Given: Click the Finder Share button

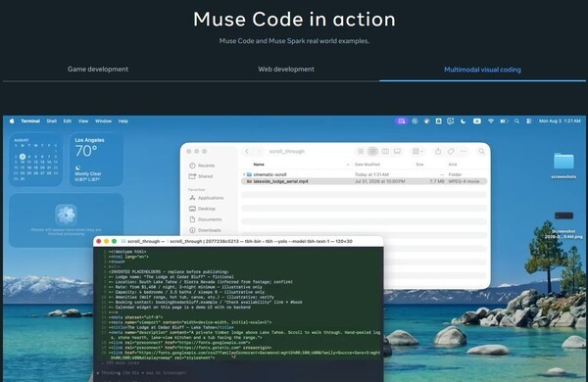Looking at the screenshot, I should (438, 151).
